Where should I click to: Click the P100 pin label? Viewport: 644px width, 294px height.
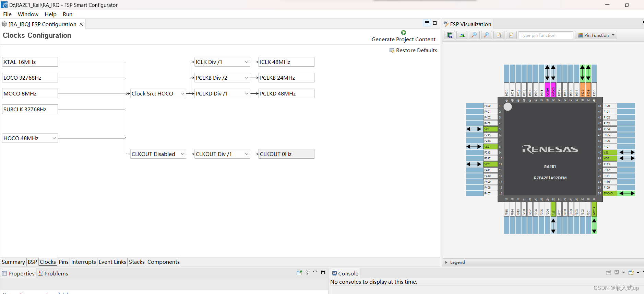610,106
